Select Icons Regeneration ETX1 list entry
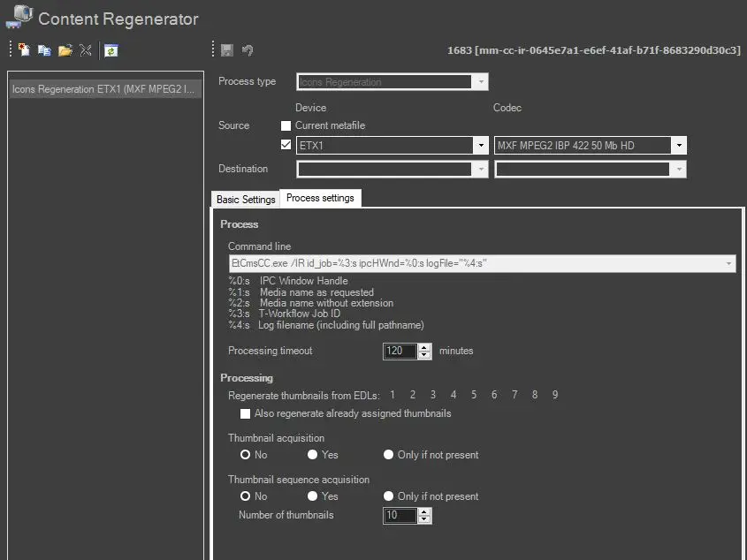Screen dimensions: 747x560 (x=104, y=89)
